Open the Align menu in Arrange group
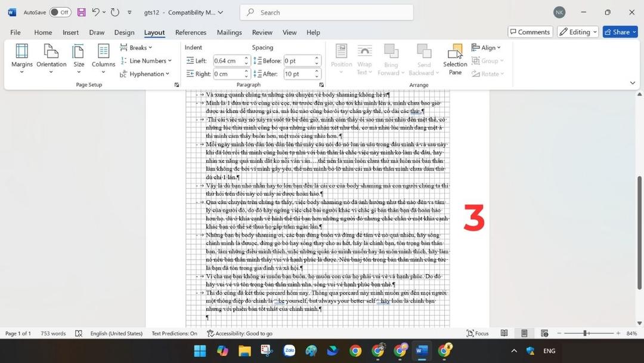Viewport: 644px width, 363px height. tap(489, 47)
